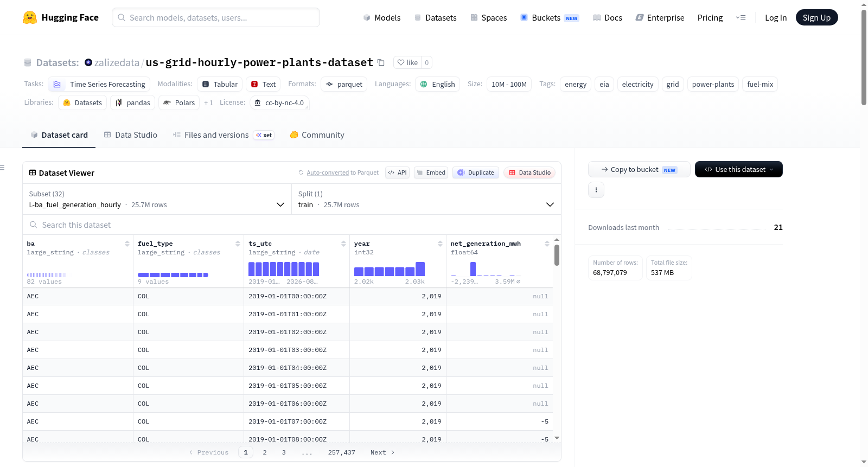The width and height of the screenshot is (868, 467).
Task: Select the energy tag
Action: pos(576,84)
